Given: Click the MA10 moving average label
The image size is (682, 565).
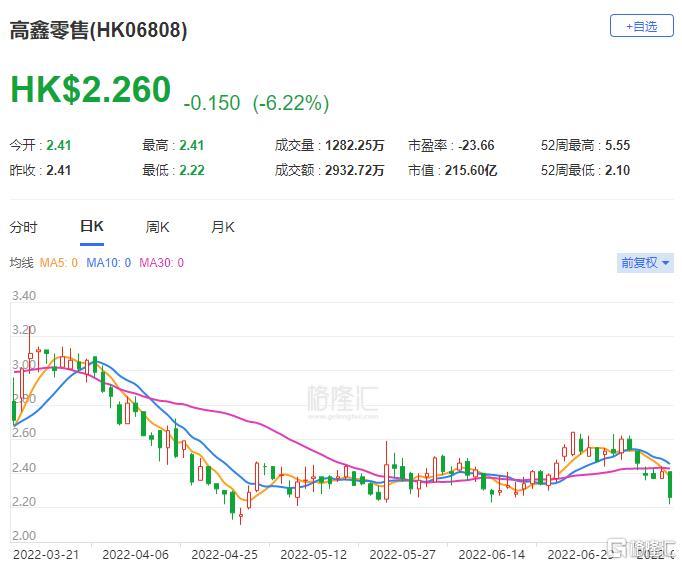Looking at the screenshot, I should (108, 263).
